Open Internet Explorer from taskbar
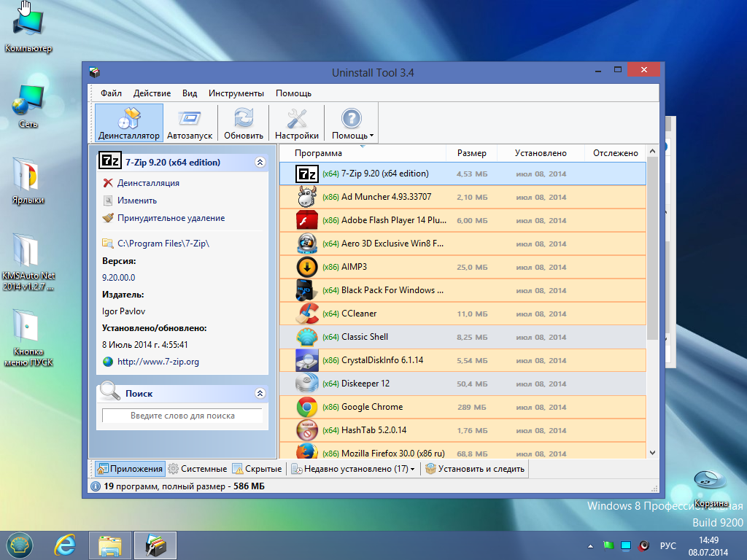 pyautogui.click(x=64, y=545)
